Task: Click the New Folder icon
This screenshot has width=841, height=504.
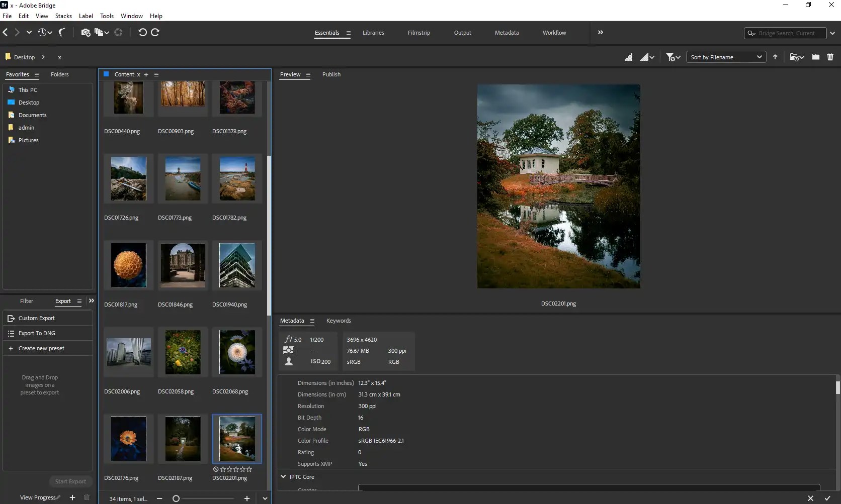Action: tap(816, 57)
